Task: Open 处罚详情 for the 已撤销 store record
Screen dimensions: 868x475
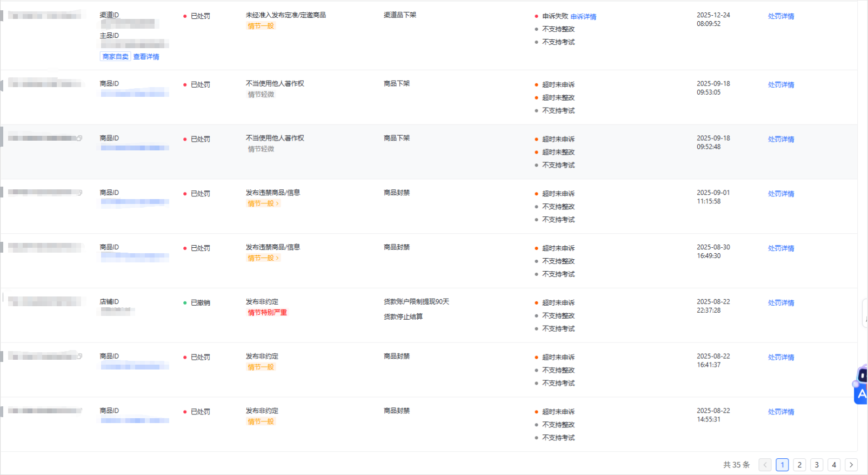Action: tap(781, 303)
